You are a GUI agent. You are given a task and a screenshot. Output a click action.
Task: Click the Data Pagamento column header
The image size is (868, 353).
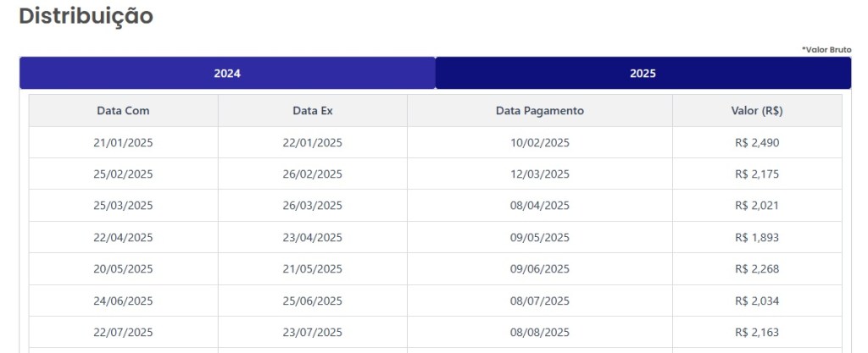(x=539, y=111)
